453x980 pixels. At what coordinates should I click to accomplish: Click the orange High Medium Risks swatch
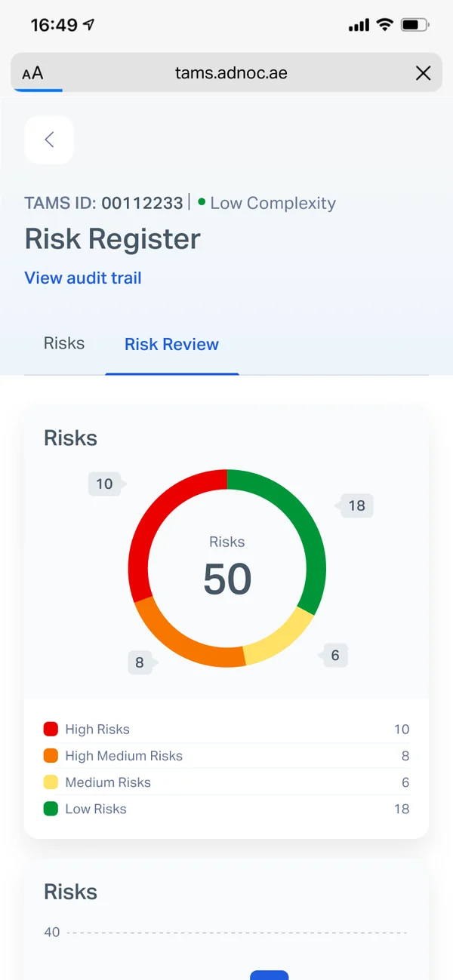click(51, 755)
